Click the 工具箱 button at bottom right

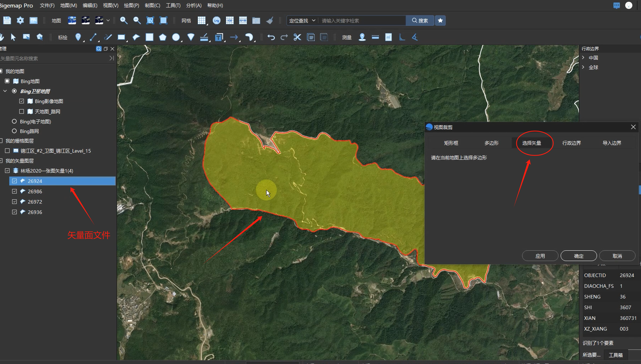point(616,355)
